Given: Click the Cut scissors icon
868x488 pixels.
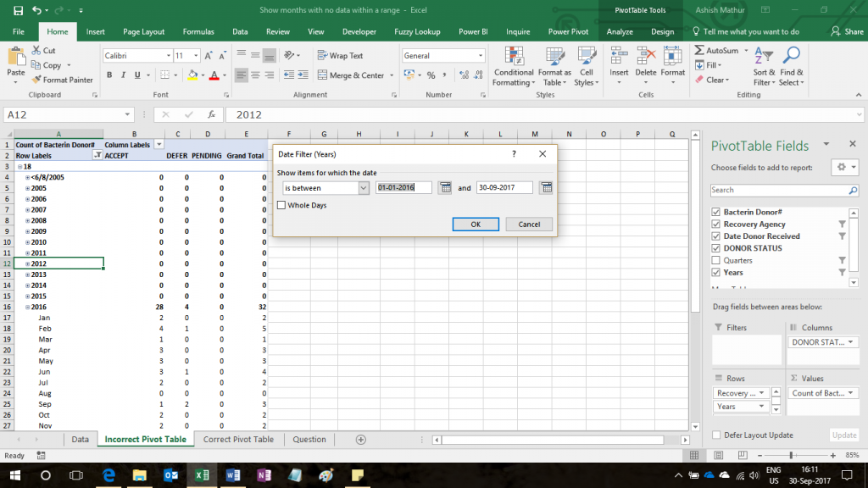Looking at the screenshot, I should point(36,50).
